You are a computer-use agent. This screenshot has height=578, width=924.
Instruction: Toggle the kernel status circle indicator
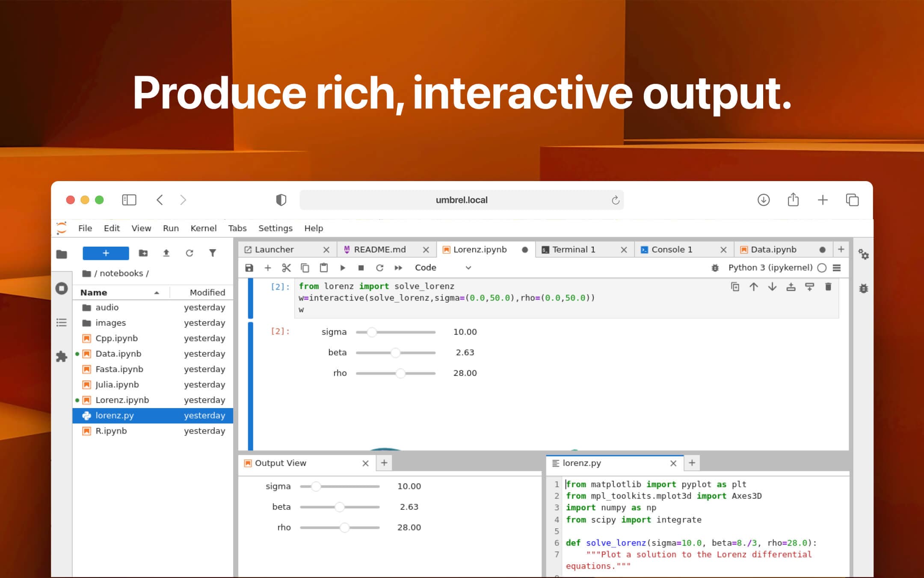pos(822,268)
